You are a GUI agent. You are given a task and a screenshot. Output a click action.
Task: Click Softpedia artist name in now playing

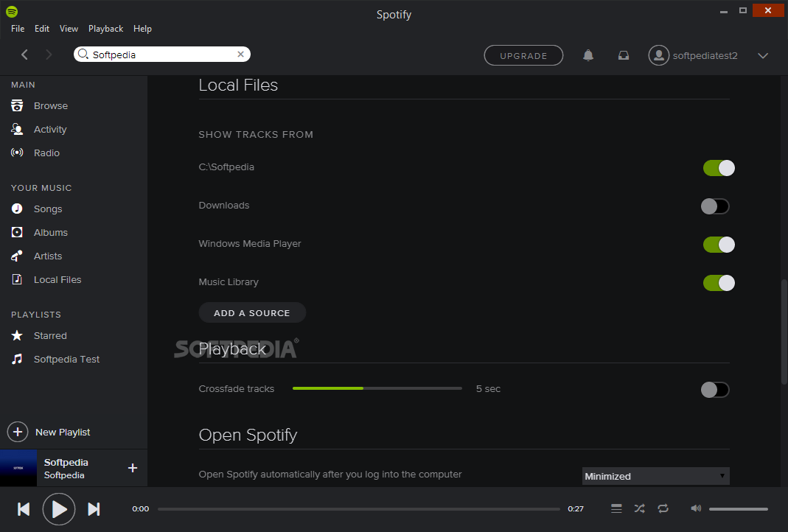coord(64,475)
